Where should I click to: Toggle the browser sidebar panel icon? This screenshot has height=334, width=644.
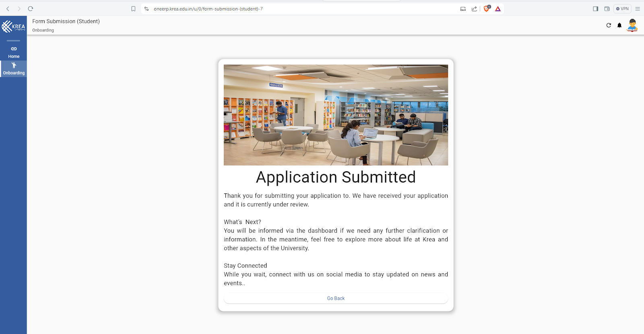click(596, 9)
